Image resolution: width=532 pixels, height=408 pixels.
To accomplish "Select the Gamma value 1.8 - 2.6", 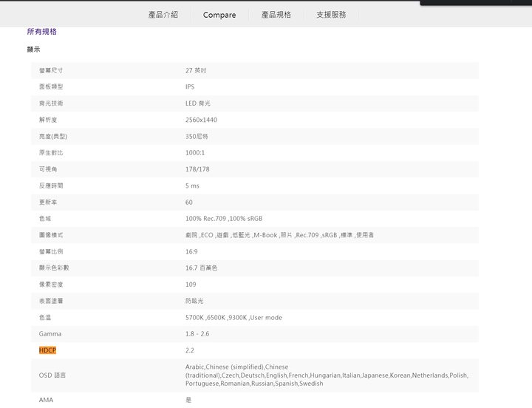I will point(197,334).
